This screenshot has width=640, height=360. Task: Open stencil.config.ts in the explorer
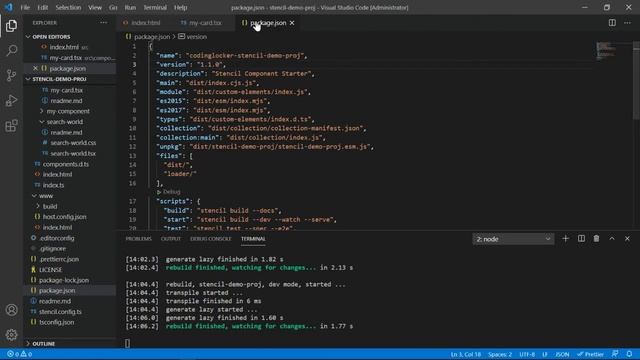click(60, 311)
